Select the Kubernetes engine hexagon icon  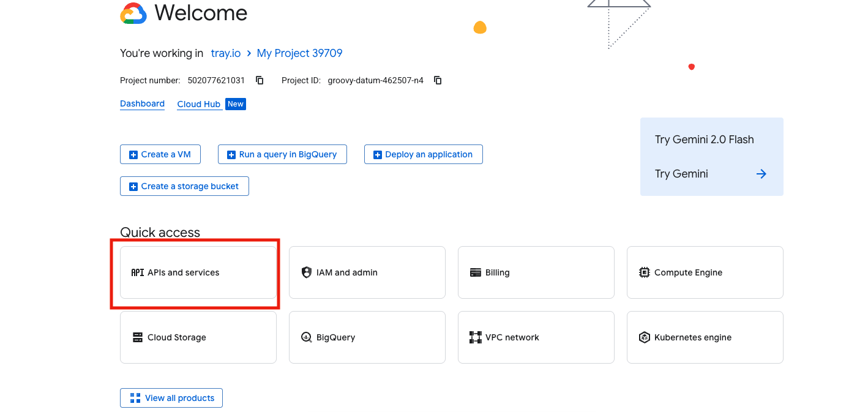644,337
